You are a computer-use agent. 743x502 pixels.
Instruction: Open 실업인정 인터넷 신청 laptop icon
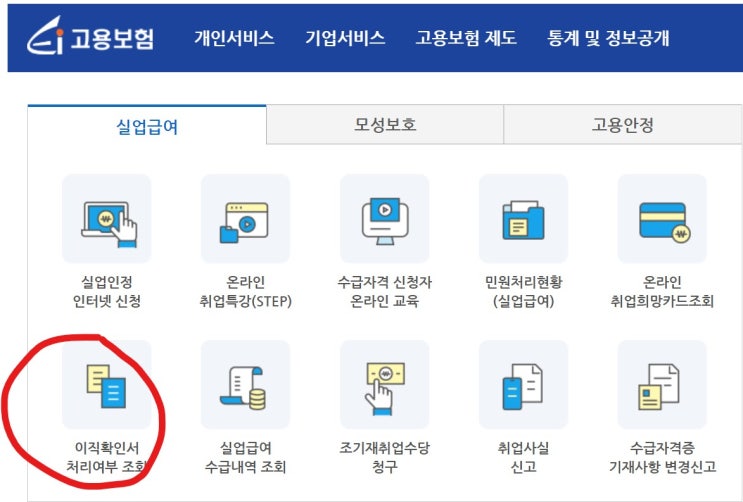(107, 219)
